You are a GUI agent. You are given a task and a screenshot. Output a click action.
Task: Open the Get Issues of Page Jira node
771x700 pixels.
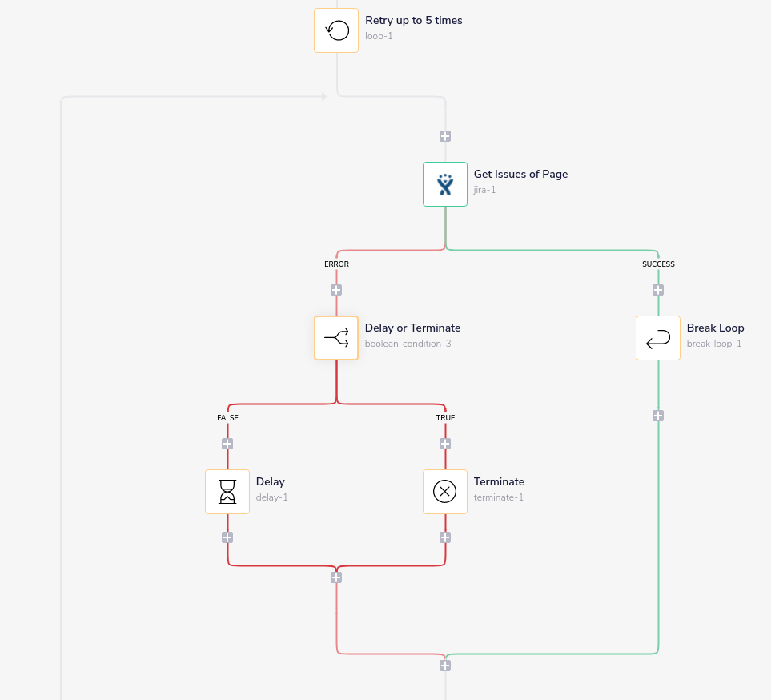pyautogui.click(x=445, y=184)
